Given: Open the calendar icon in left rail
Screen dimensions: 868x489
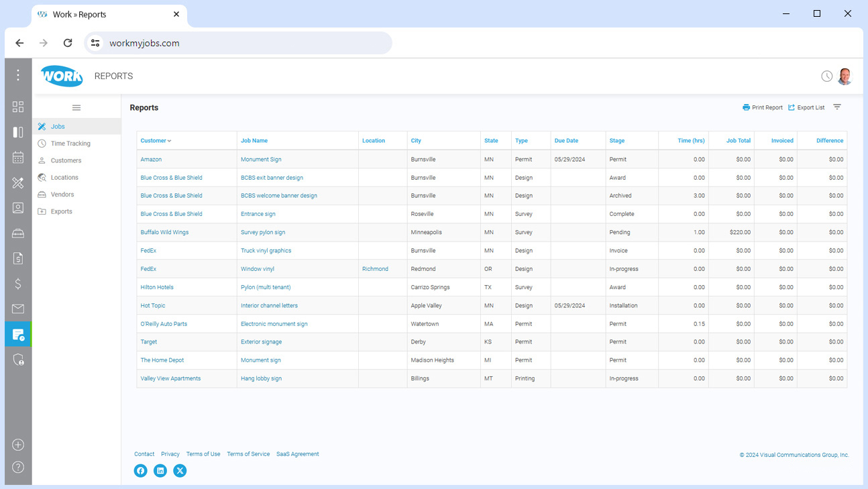Looking at the screenshot, I should click(18, 158).
